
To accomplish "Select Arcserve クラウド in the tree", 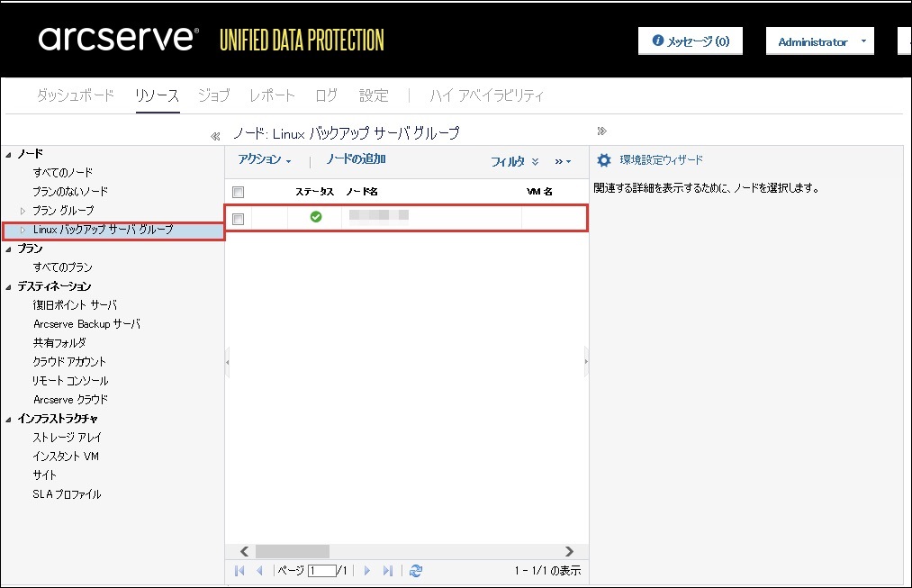I will [x=70, y=400].
